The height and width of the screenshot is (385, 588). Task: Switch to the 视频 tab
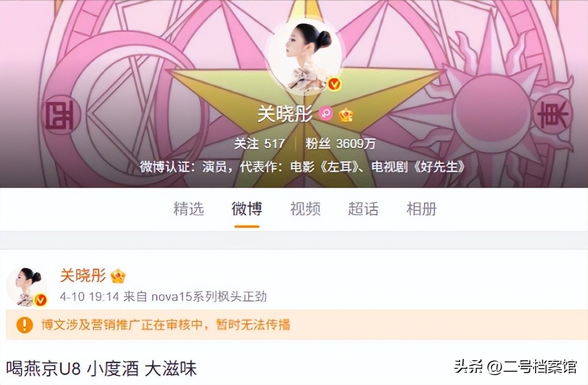[x=305, y=209]
